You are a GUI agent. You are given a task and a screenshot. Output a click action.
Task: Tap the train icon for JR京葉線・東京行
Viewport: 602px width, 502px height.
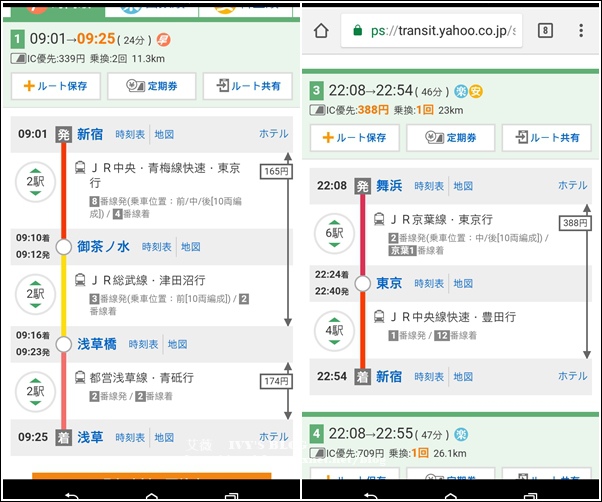(379, 219)
